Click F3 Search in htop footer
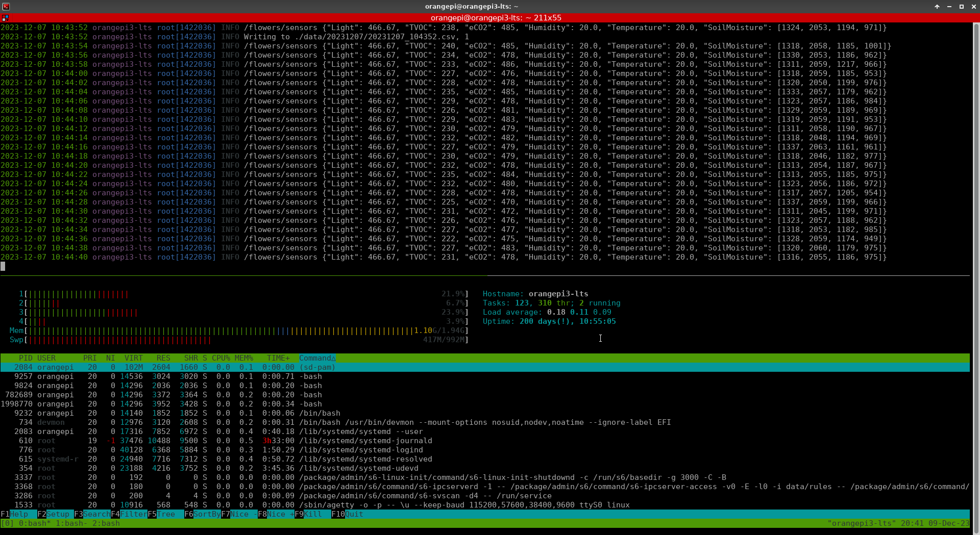Image resolution: width=980 pixels, height=535 pixels. point(92,514)
